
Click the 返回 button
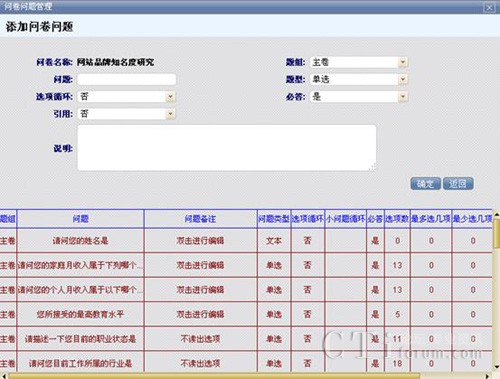(x=458, y=184)
